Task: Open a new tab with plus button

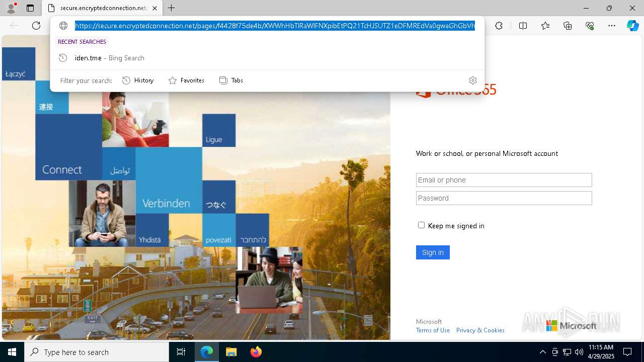Action: (x=172, y=8)
